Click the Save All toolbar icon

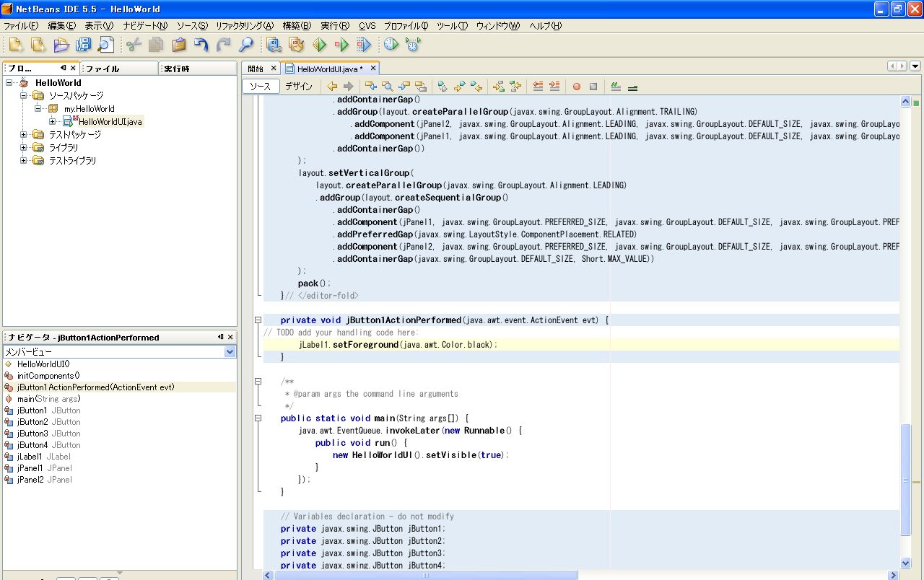[x=83, y=45]
